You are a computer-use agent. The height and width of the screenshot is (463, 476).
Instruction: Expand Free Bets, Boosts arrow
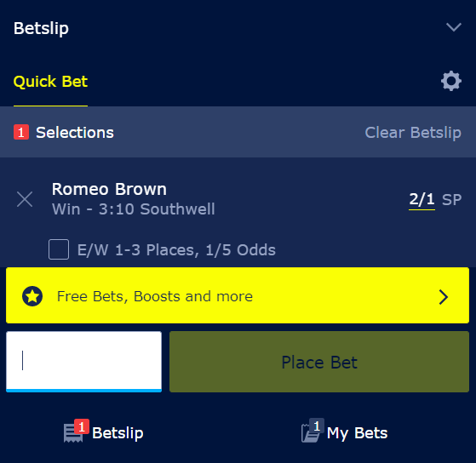(x=444, y=297)
